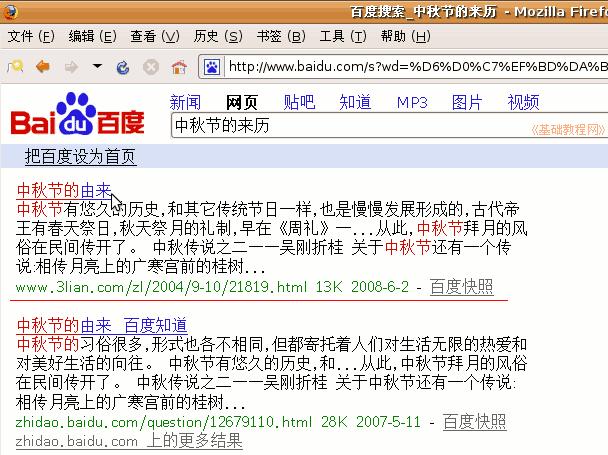This screenshot has height=455, width=608.
Task: Reload the page with the refresh icon
Action: point(123,67)
